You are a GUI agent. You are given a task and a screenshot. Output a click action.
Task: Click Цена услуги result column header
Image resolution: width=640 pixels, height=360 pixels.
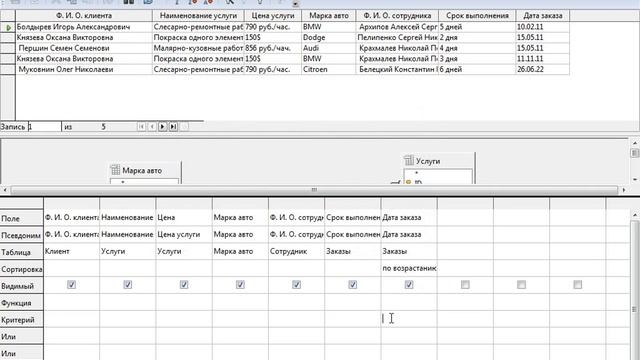pyautogui.click(x=273, y=16)
